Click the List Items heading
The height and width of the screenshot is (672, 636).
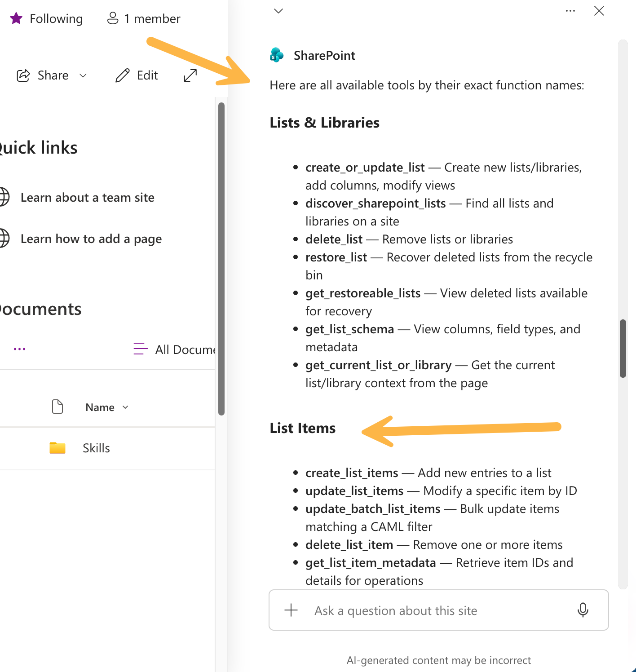303,428
